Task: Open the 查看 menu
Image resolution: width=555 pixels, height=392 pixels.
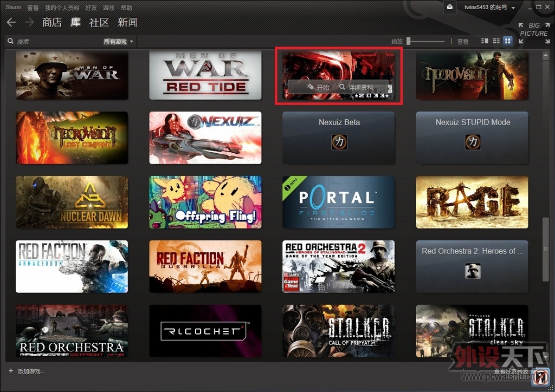Action: 33,8
